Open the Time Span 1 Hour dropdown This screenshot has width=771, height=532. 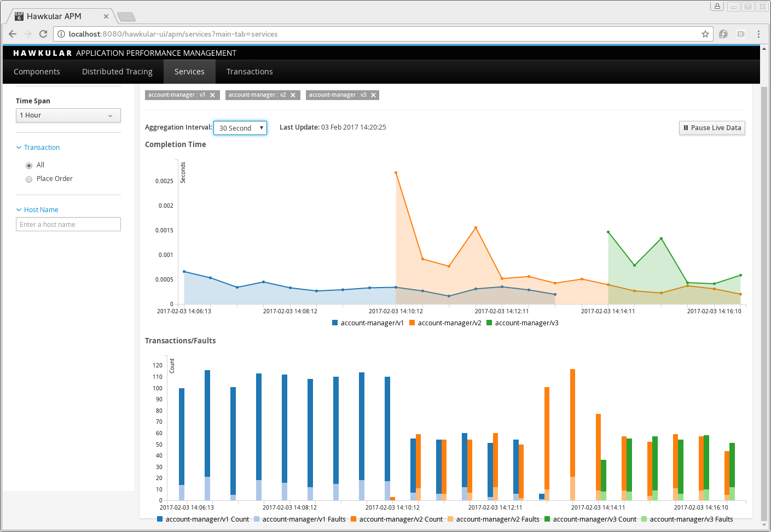coord(68,115)
